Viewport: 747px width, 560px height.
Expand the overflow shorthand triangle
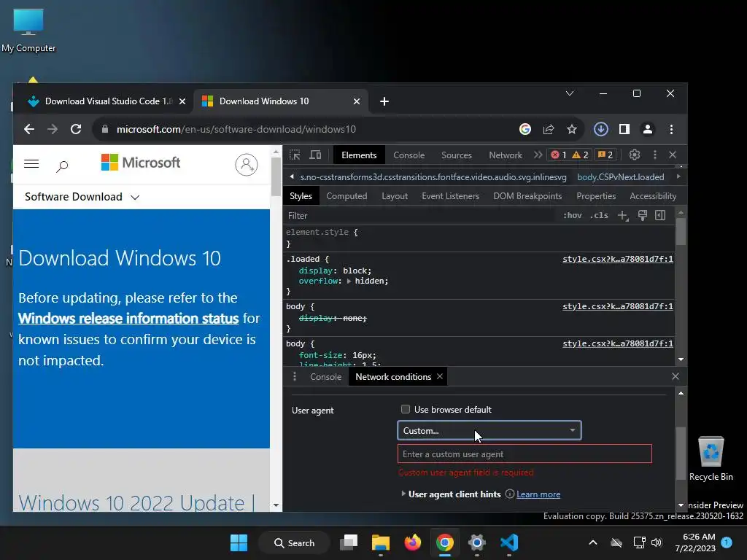(349, 281)
